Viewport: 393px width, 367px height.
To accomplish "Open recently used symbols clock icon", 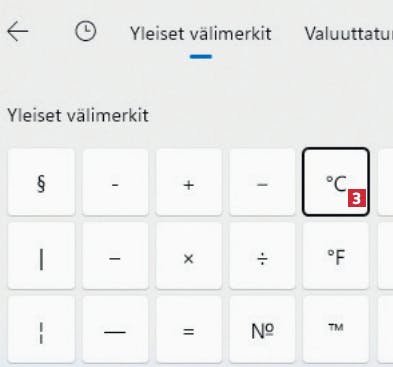I will [x=86, y=31].
